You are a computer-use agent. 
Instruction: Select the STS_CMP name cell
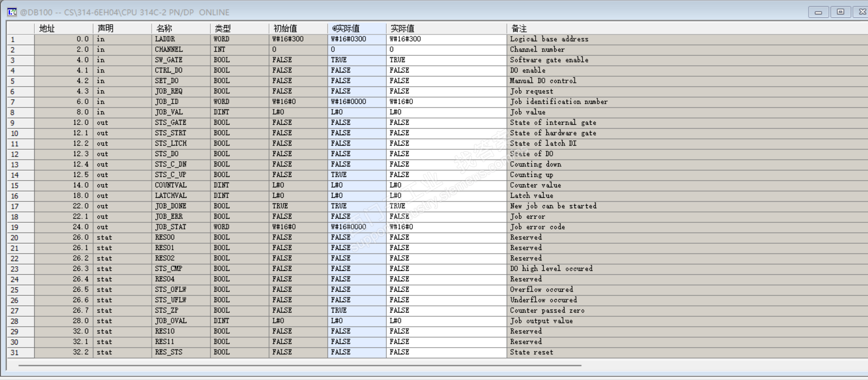[x=181, y=269]
